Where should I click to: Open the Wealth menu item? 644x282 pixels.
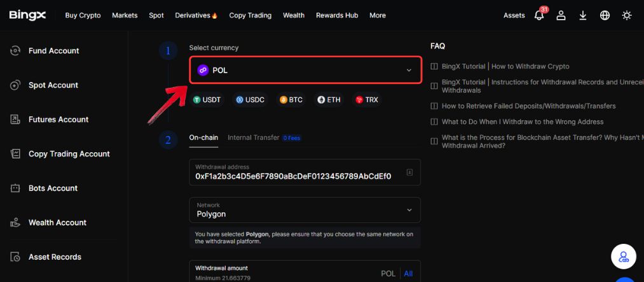[294, 15]
